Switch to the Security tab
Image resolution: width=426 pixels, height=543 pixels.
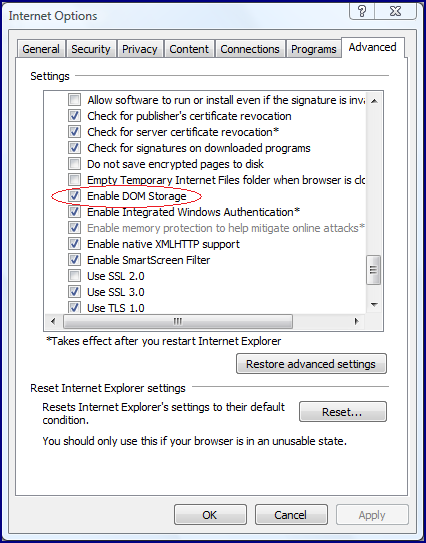tap(91, 49)
